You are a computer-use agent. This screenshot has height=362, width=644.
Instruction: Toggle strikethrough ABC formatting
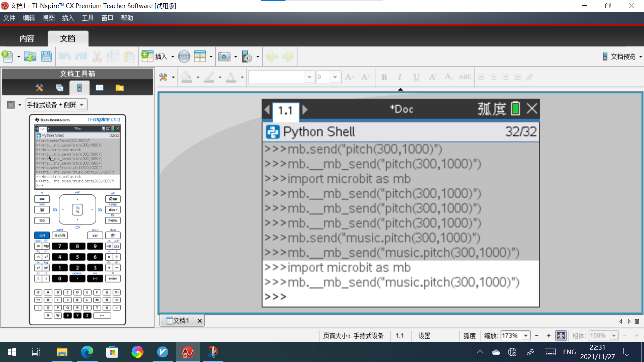(x=465, y=77)
